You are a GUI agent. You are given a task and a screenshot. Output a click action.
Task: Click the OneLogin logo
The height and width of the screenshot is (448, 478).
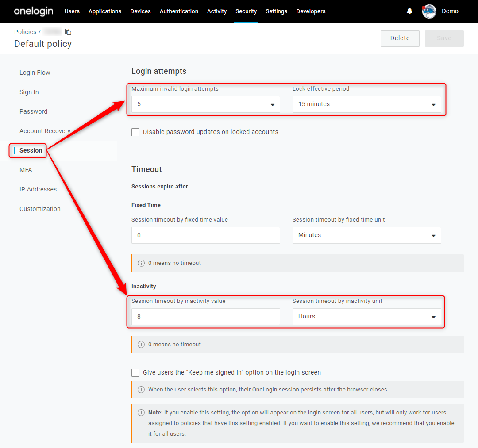34,11
